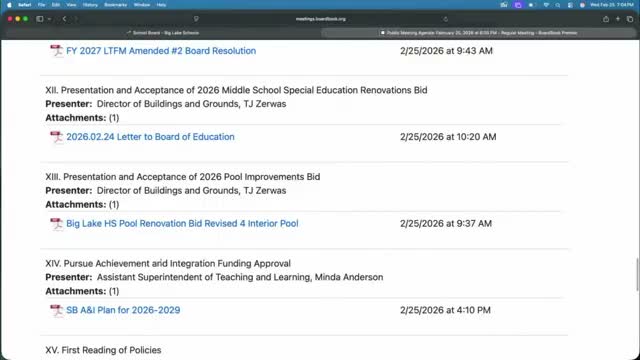640x360 pixels.
Task: Switch to Public Meeting Agenda BoardBook tab
Action: tap(478, 33)
